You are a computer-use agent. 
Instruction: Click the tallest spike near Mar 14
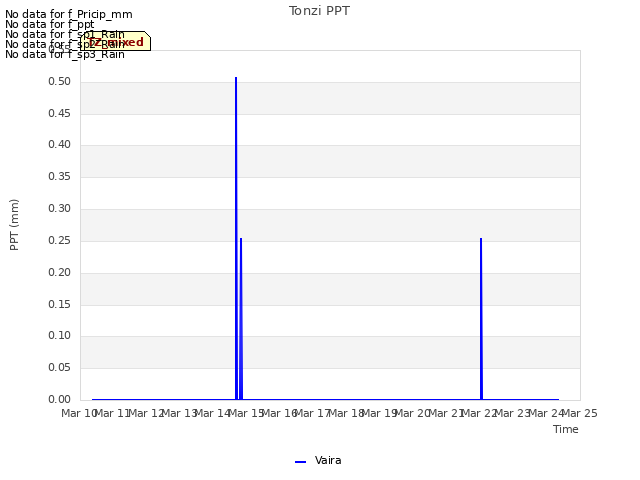point(236,238)
